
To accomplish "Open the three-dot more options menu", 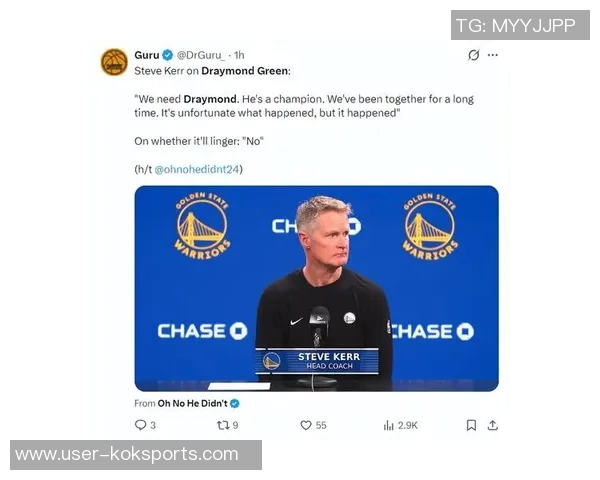I will click(x=493, y=55).
